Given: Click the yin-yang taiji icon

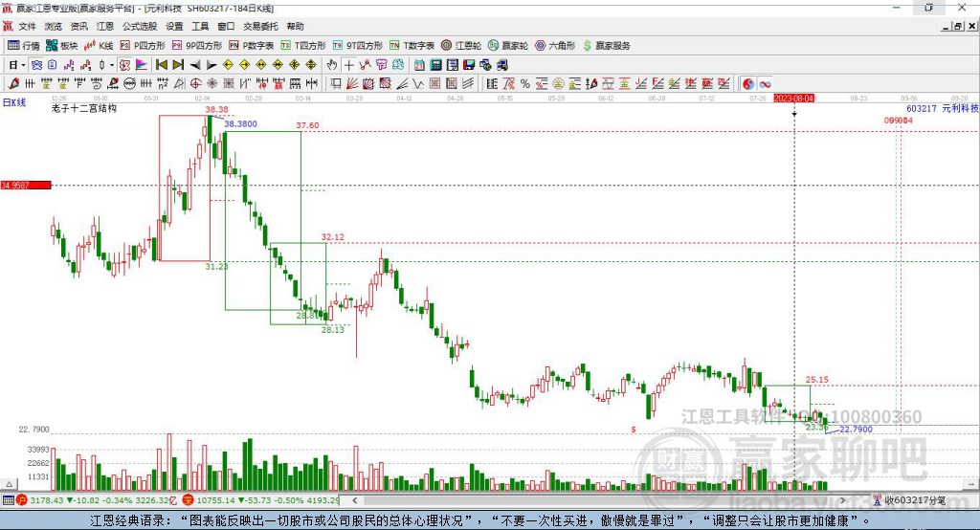Looking at the screenshot, I should tap(748, 84).
